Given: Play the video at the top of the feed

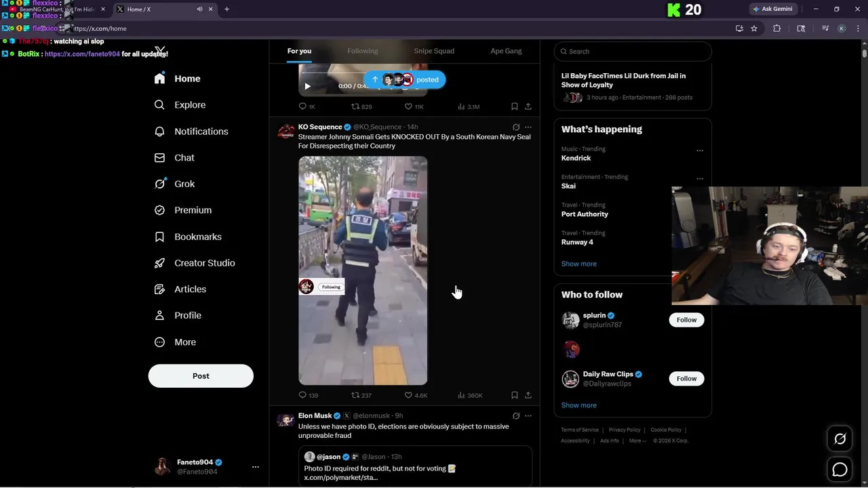Looking at the screenshot, I should pyautogui.click(x=307, y=86).
